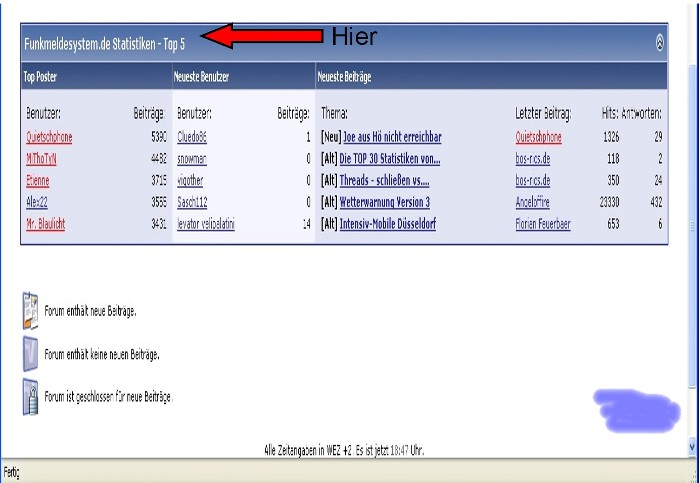The width and height of the screenshot is (700, 483).
Task: Open last poster Florian Feuerbaer profile
Action: (543, 224)
